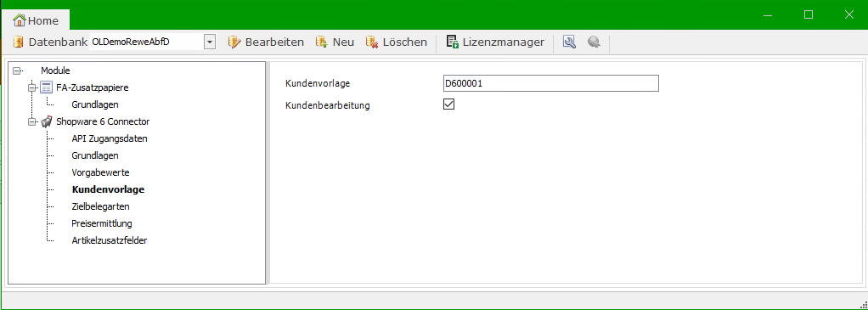Select the Shopware 6 Connector tree item

pos(103,121)
